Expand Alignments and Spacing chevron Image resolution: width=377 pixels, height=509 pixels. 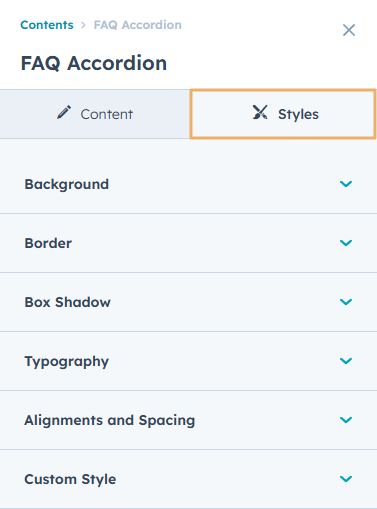coord(346,420)
